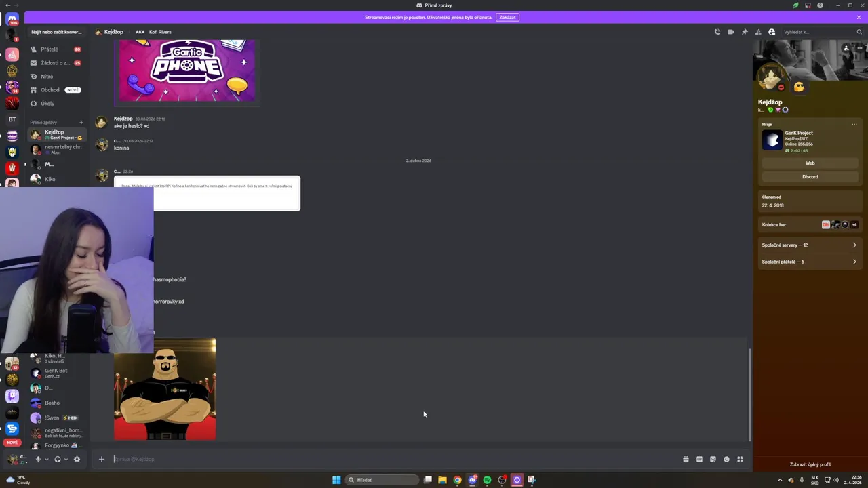868x488 pixels.
Task: Dismiss the streamer mode banner
Action: (x=859, y=17)
